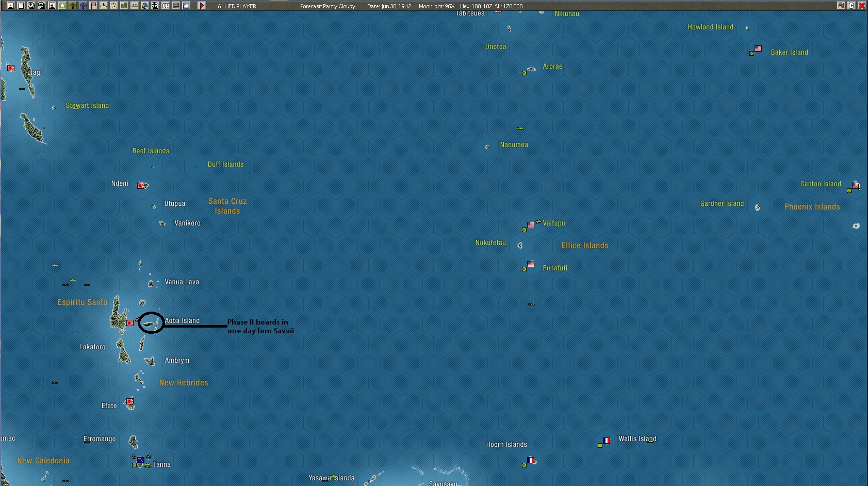This screenshot has height=486, width=868.
Task: Click the crosshair target toolbar icon
Action: coord(155,6)
